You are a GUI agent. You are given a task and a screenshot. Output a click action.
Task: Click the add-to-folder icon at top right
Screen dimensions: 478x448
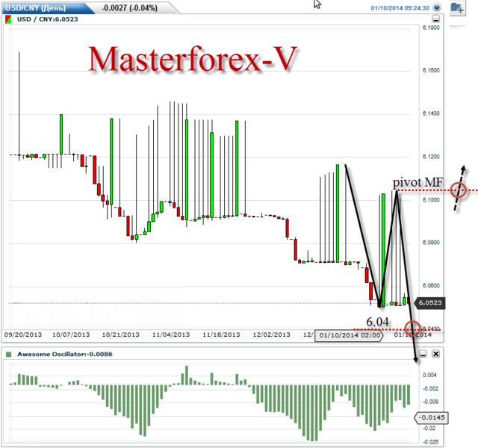457,8
